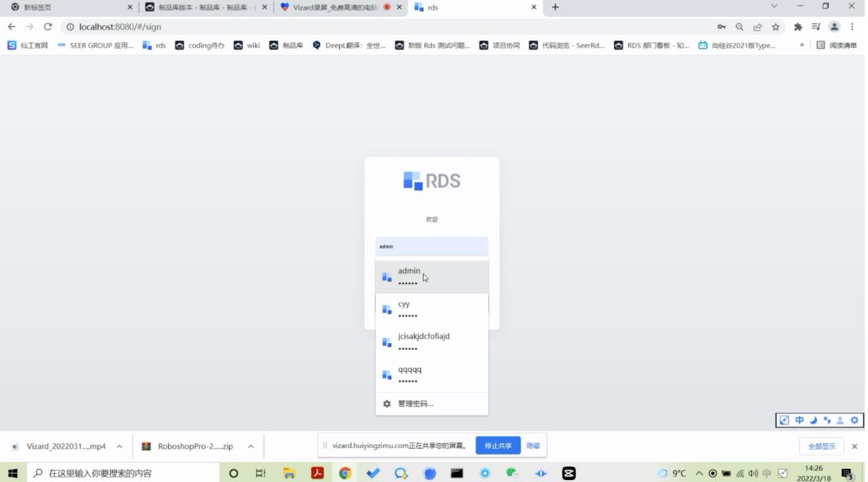868x482 pixels.
Task: Open File Explorer from the taskbar
Action: (289, 473)
